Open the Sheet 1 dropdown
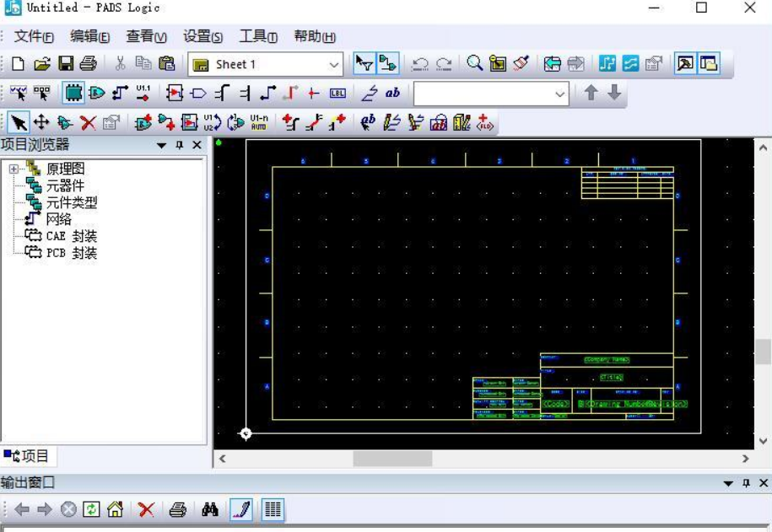Image resolution: width=772 pixels, height=532 pixels. coord(334,65)
